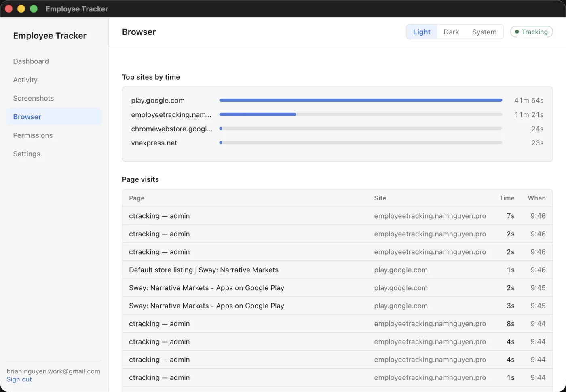Viewport: 566px width, 392px height.
Task: Click the employeetracking.nam... progress bar
Action: 361,114
